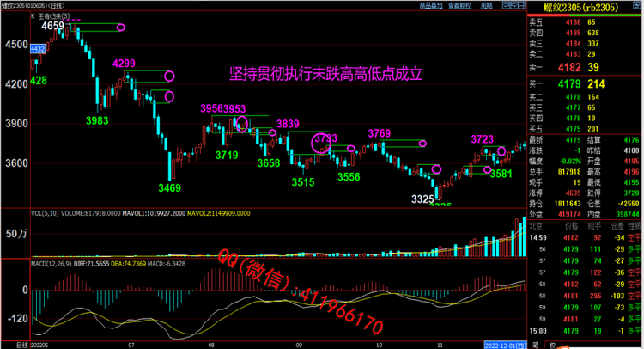Image resolution: width=644 pixels, height=349 pixels.
Task: Click the 09 month label on time axis
Action: (299, 346)
